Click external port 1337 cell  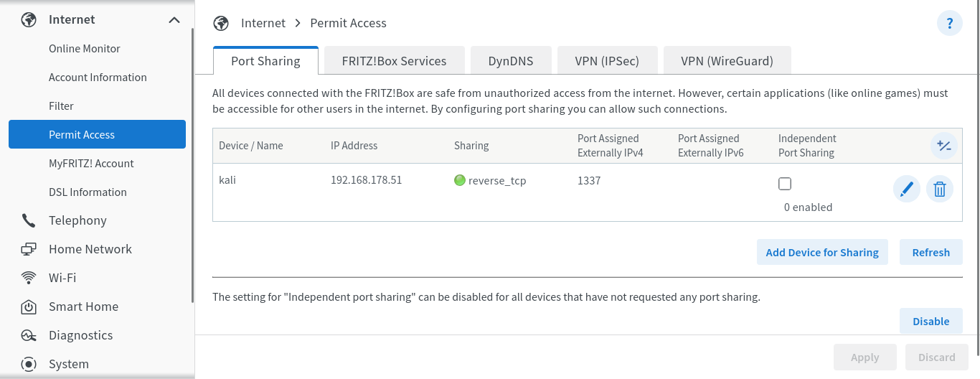coord(589,181)
